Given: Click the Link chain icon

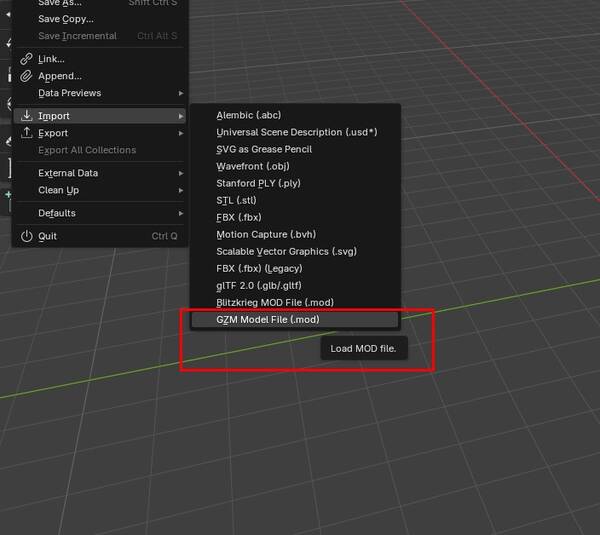Looking at the screenshot, I should (26, 59).
